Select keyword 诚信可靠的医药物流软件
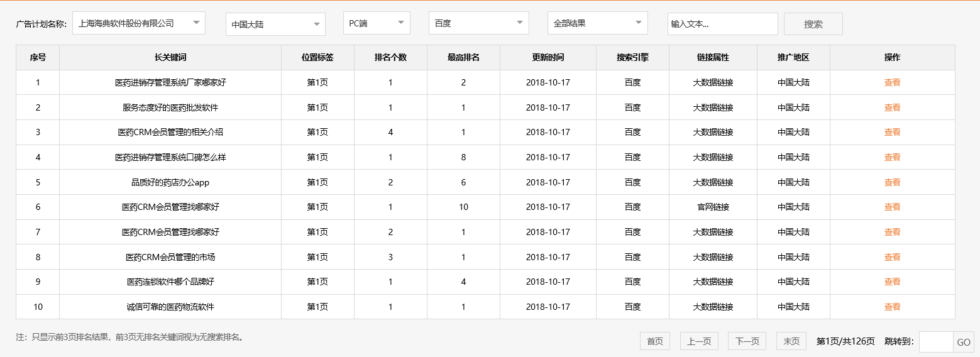The height and width of the screenshot is (357, 980). click(170, 307)
